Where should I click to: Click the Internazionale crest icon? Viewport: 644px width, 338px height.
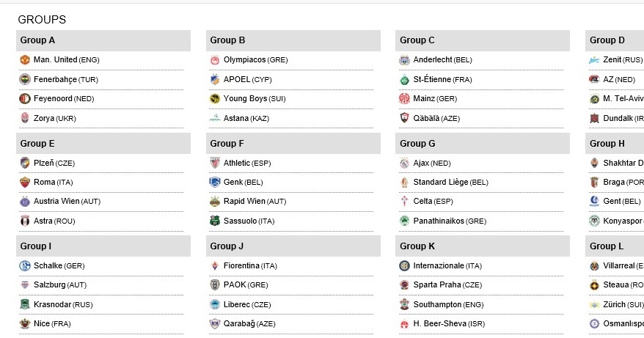(405, 265)
